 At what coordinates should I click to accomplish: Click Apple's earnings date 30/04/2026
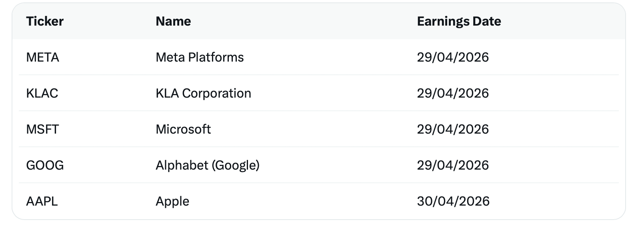(453, 201)
